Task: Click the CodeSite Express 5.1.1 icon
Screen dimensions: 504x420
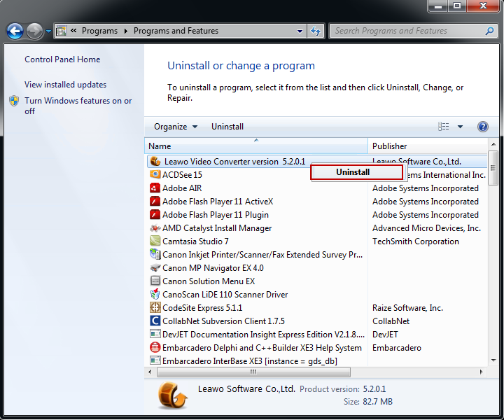Action: point(155,307)
